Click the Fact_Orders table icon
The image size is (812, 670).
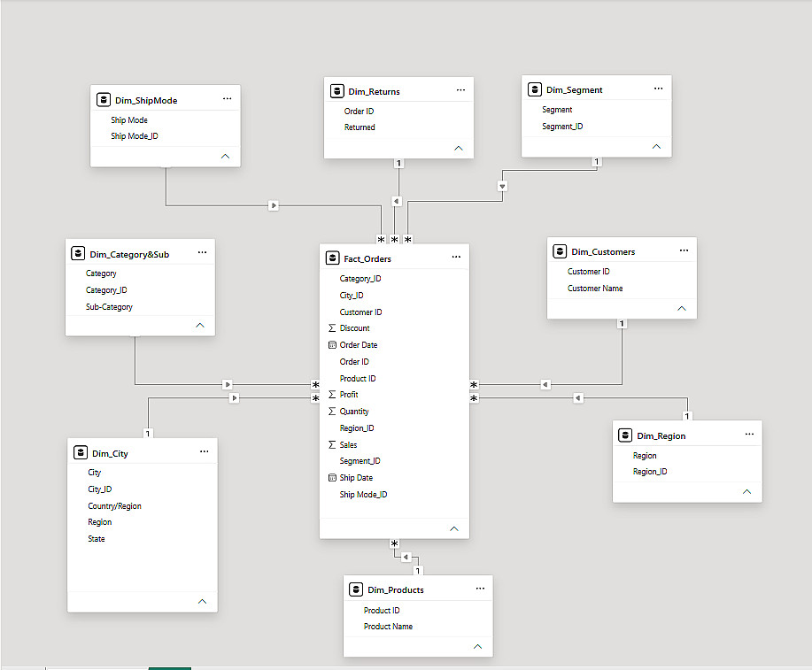(x=332, y=258)
